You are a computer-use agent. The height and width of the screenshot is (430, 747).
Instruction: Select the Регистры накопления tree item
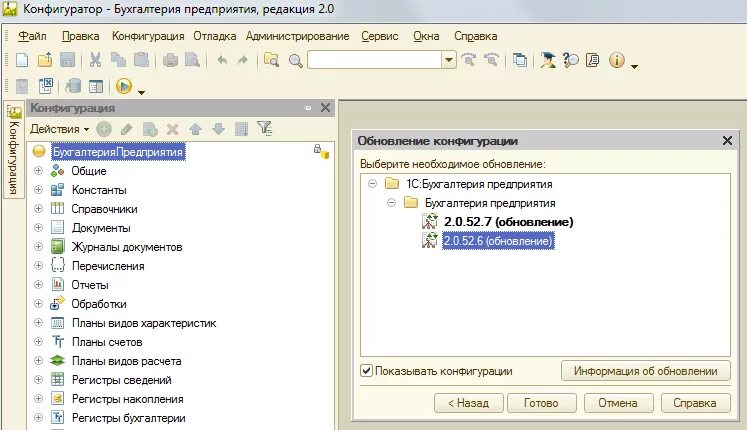tap(128, 399)
